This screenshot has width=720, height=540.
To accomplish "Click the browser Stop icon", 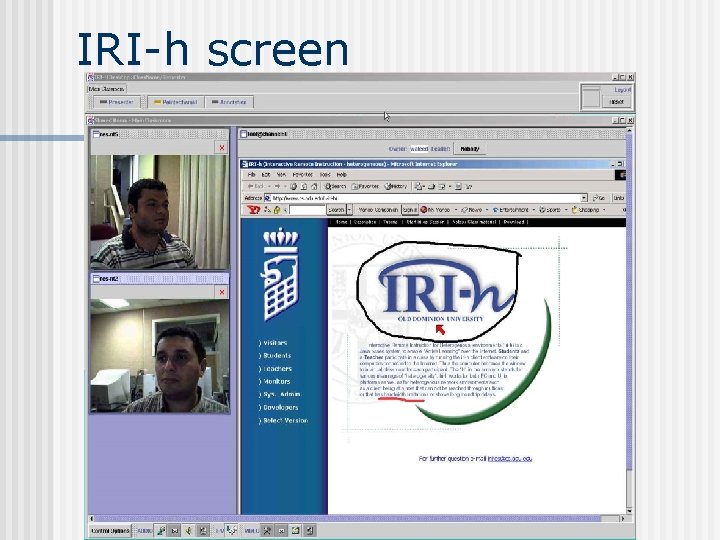I will pyautogui.click(x=293, y=186).
